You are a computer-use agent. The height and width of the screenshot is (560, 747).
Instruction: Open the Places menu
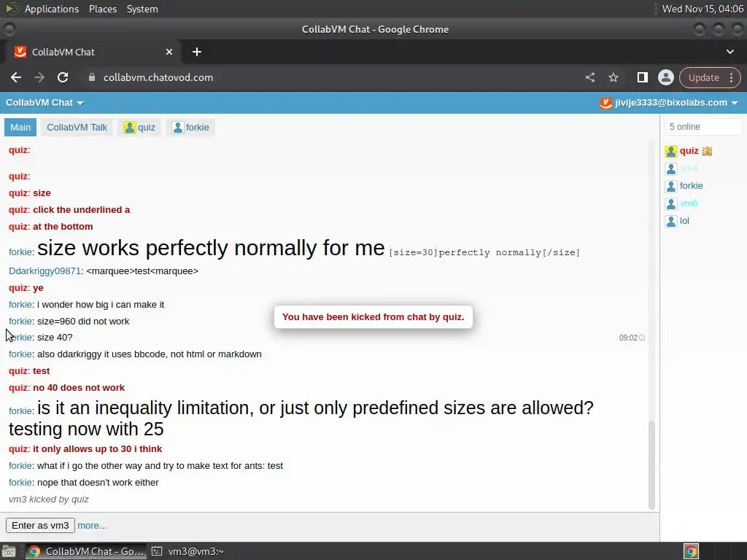[102, 9]
